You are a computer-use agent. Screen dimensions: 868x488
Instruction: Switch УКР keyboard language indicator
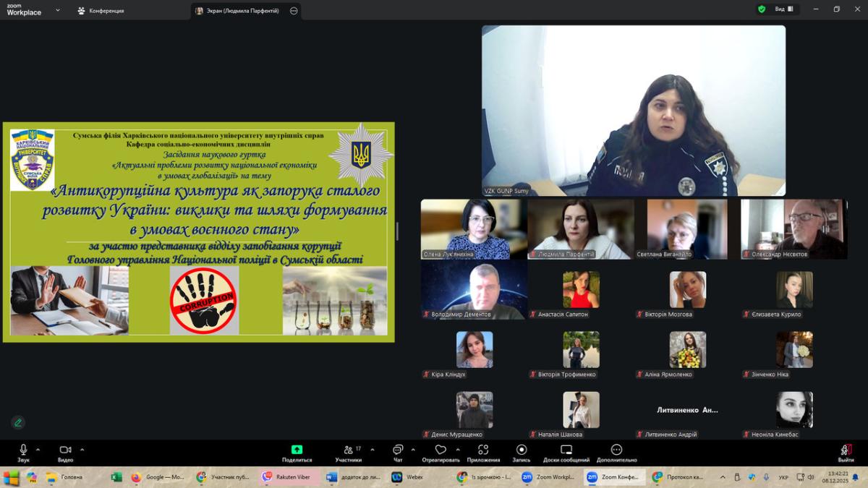point(784,477)
